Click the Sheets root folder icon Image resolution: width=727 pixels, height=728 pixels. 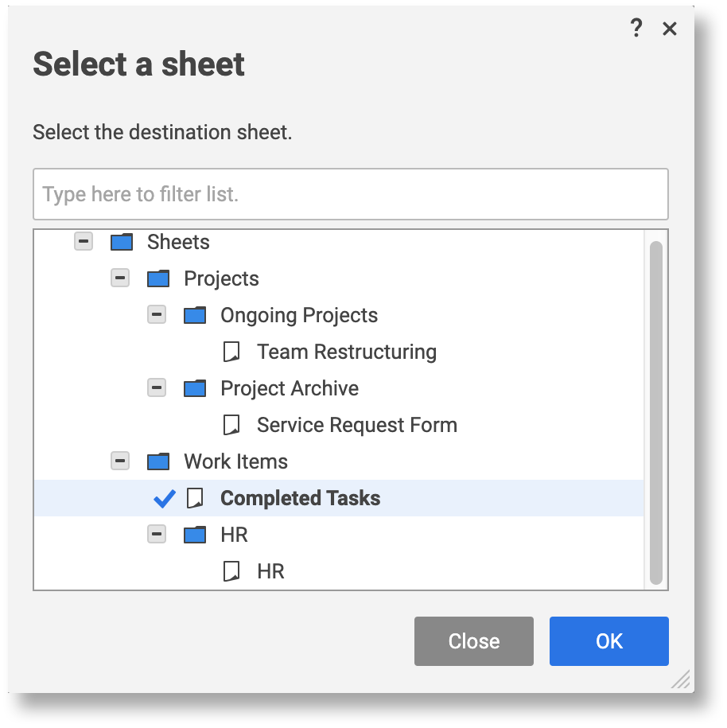click(122, 242)
